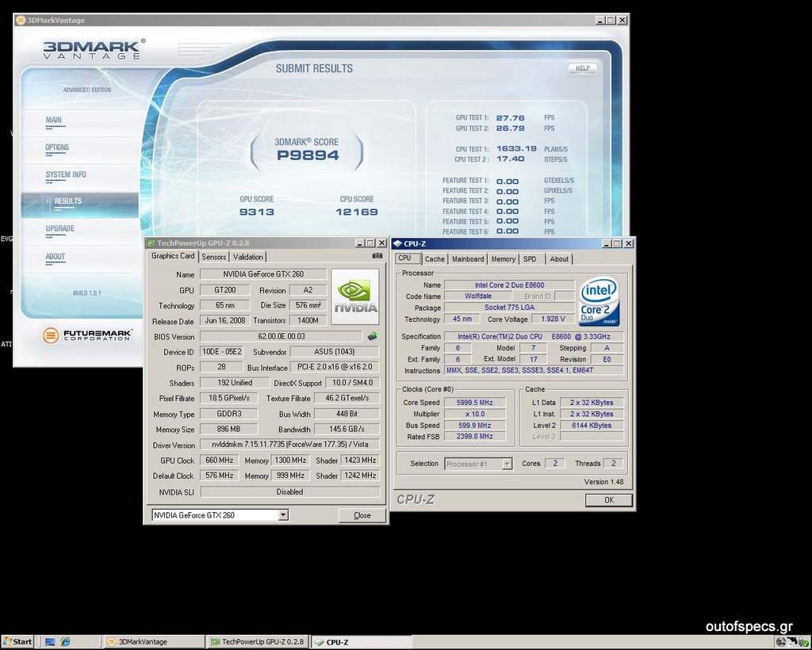812x650 pixels.
Task: Open UPGRADE in 3DMark Vantage sidebar
Action: [x=60, y=229]
